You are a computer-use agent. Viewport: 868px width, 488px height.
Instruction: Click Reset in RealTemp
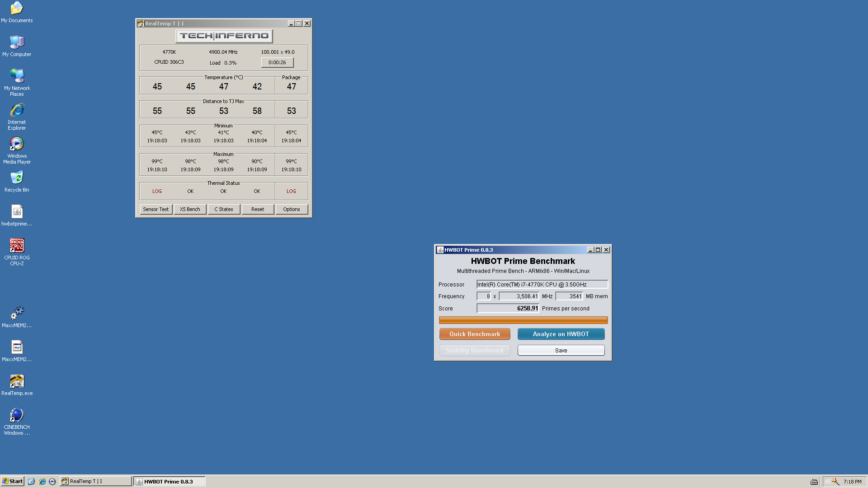258,209
